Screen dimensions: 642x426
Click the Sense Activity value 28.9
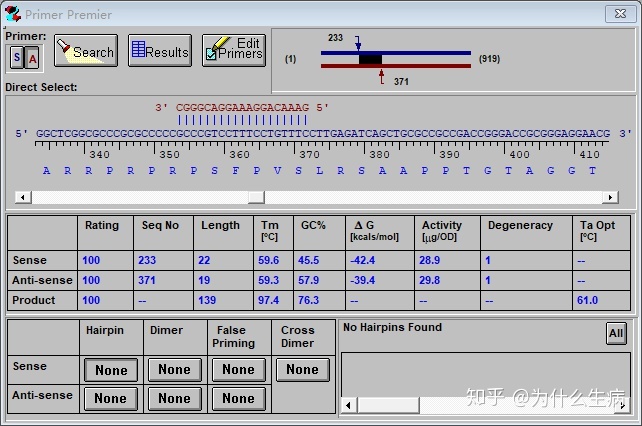[x=430, y=260]
